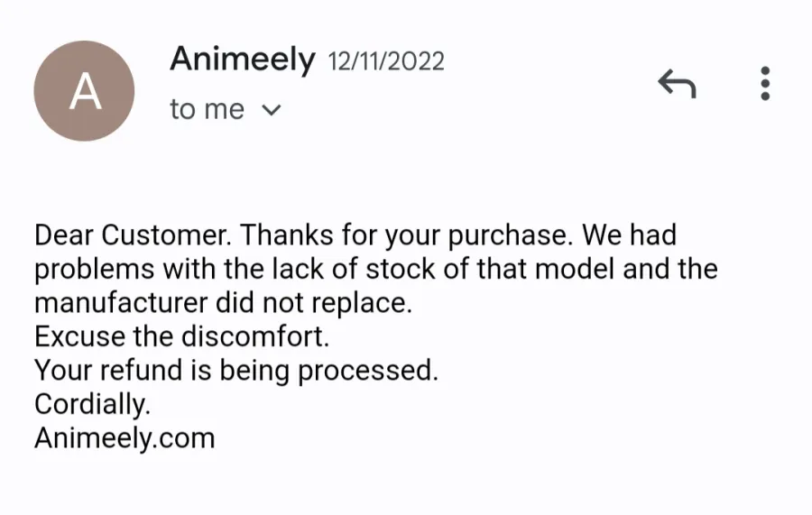Click the words "We had" in the first line
The width and height of the screenshot is (812, 515).
click(629, 235)
